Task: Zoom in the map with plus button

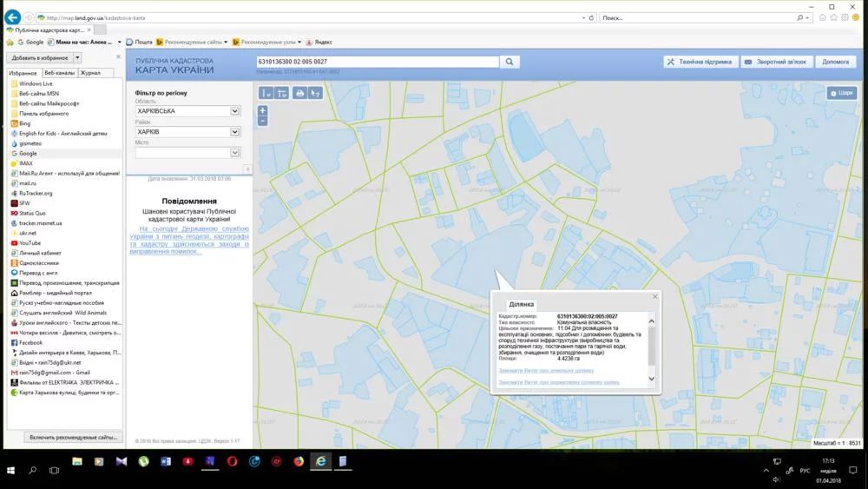Action: coord(262,110)
